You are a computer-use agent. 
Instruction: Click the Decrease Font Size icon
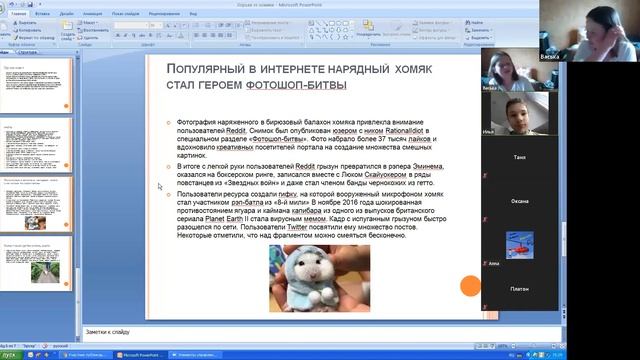pos(175,25)
